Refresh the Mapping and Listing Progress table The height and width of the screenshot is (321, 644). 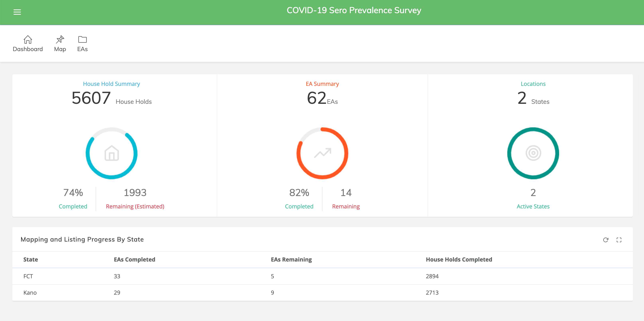(x=606, y=240)
